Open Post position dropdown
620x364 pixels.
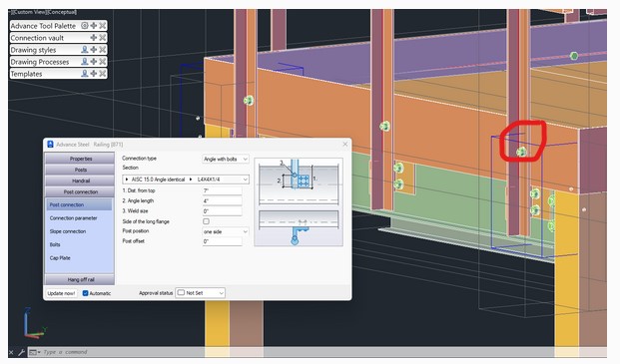point(226,231)
